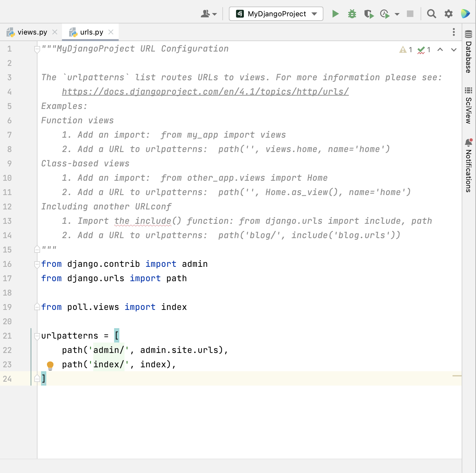This screenshot has height=473, width=476.
Task: Stop the running process
Action: pyautogui.click(x=410, y=14)
